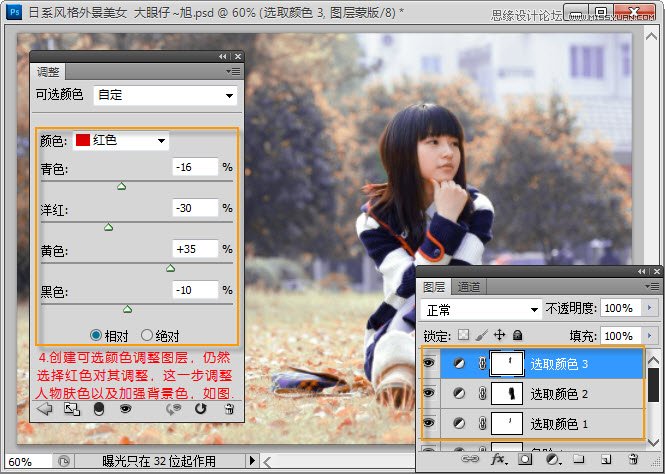Click the lock position move icon
The width and height of the screenshot is (665, 474).
[x=500, y=335]
